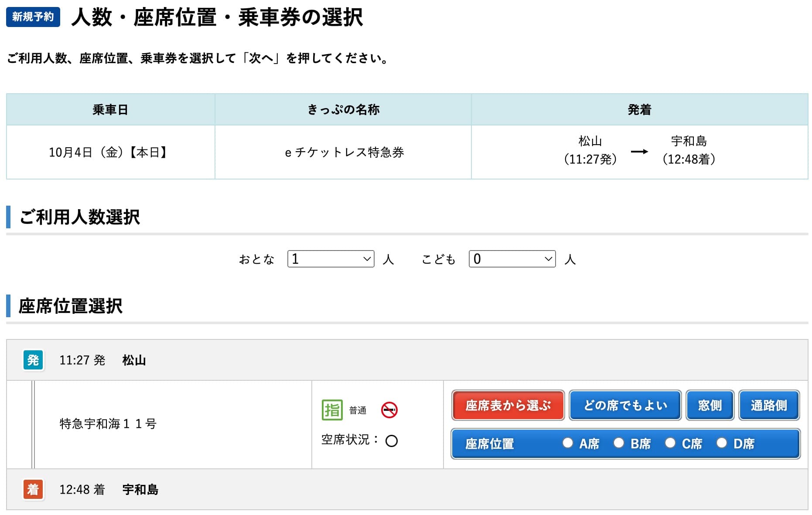Click the きっぷの名称 column header
The height and width of the screenshot is (515, 812).
[x=343, y=109]
